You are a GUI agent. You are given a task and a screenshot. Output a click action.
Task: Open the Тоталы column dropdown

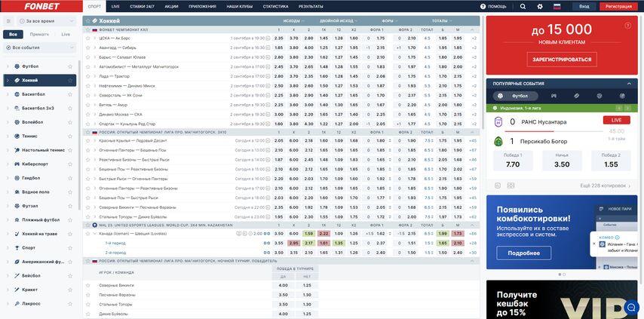click(441, 20)
